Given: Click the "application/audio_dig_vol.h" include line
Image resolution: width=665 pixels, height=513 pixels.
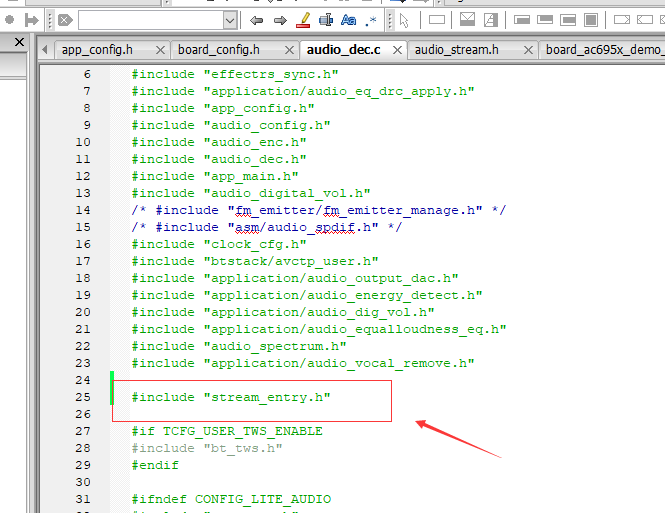Looking at the screenshot, I should click(283, 312).
